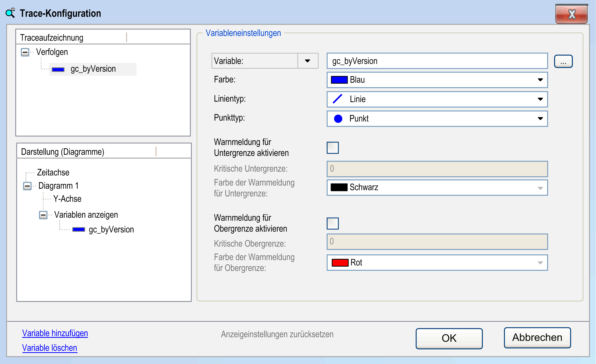Screen dimensions: 596x364
Task: Open the Variable type dropdown arrow
Action: tap(307, 61)
